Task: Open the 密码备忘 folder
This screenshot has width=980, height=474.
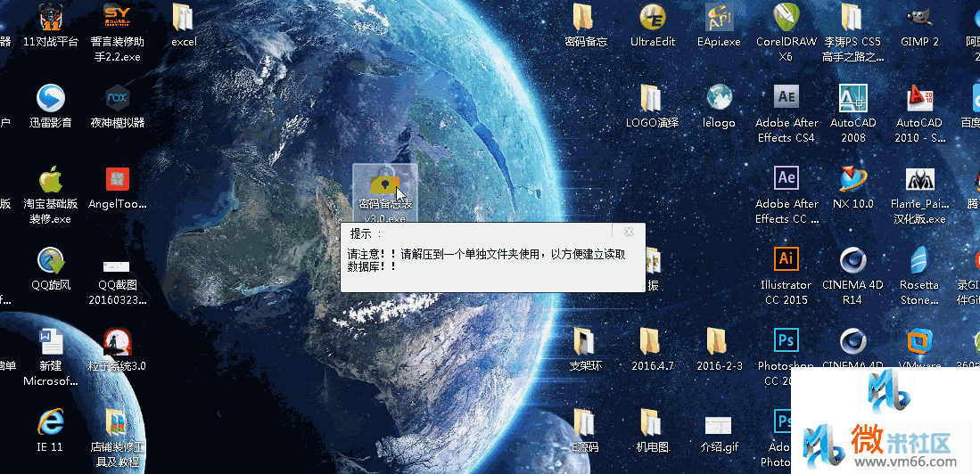Action: (585, 26)
